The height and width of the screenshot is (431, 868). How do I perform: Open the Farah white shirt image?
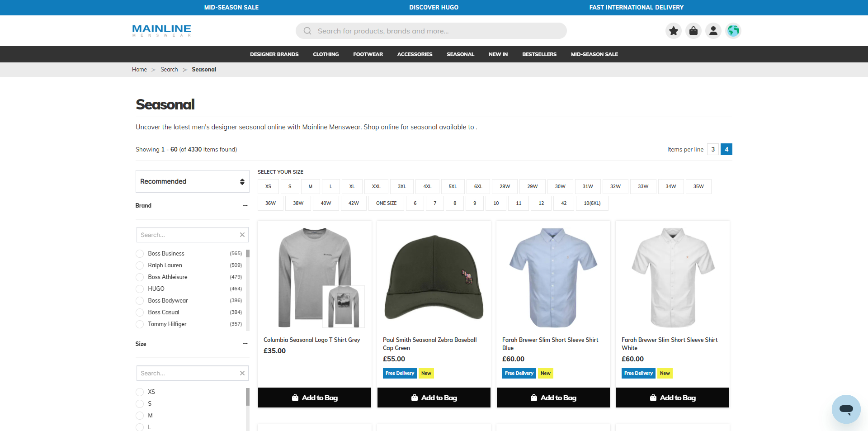(x=673, y=277)
